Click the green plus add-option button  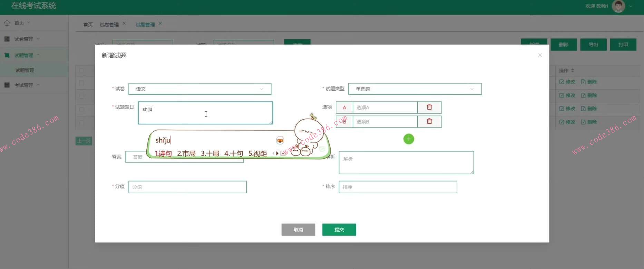pyautogui.click(x=409, y=139)
